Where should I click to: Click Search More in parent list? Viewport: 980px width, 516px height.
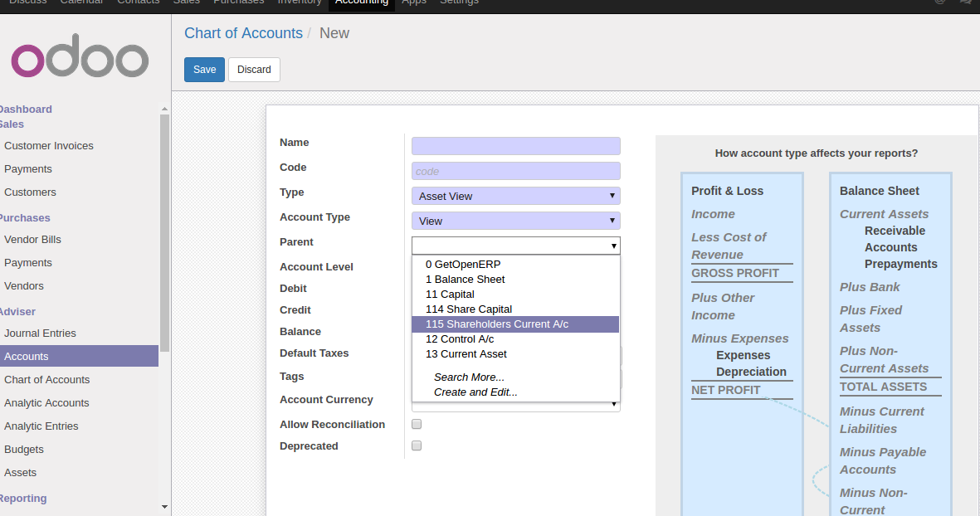(x=469, y=377)
